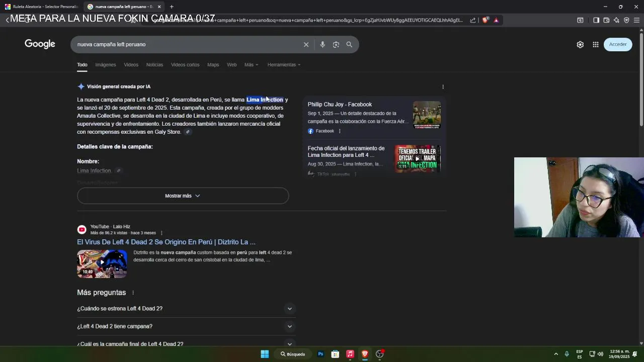Open a new browser tab
The height and width of the screenshot is (362, 644).
(172, 7)
